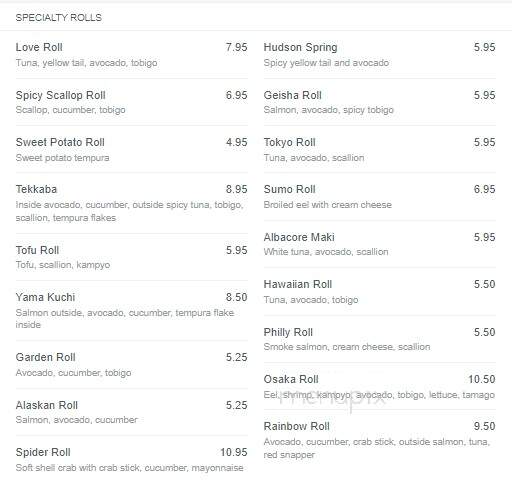This screenshot has width=512, height=480.
Task: Select the Geisha Roll title
Action: tap(292, 95)
